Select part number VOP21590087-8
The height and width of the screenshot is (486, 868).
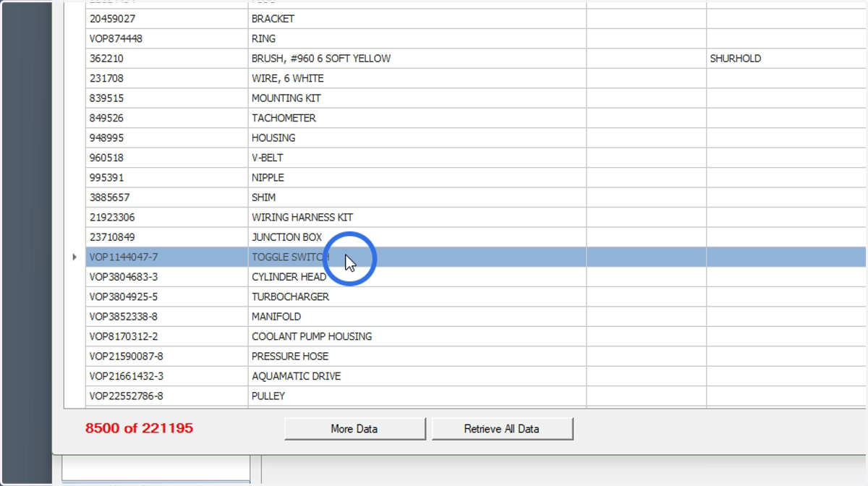[166, 357]
